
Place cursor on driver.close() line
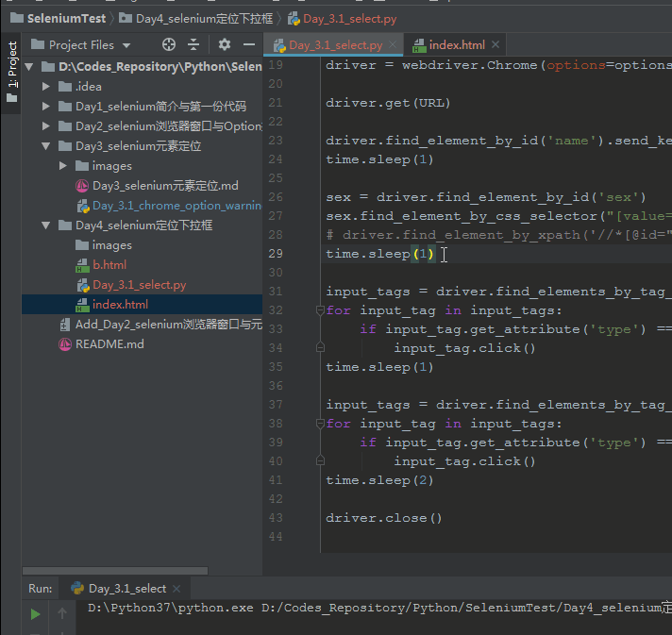pos(383,518)
